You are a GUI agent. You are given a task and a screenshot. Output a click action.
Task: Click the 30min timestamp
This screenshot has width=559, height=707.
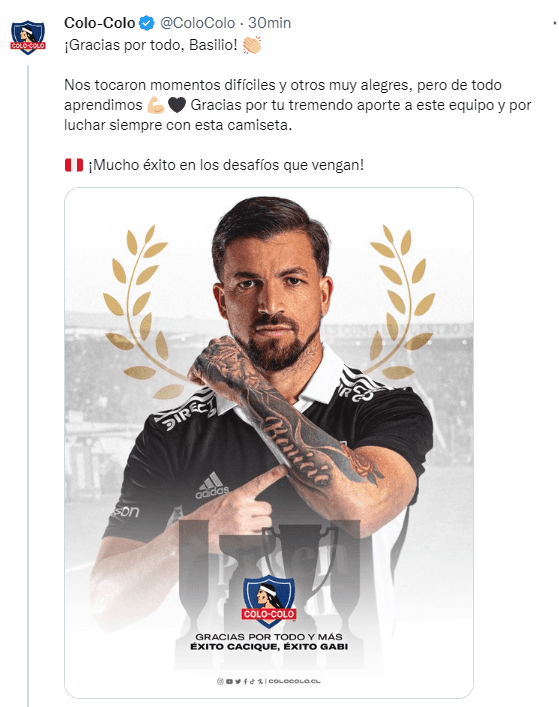[269, 23]
